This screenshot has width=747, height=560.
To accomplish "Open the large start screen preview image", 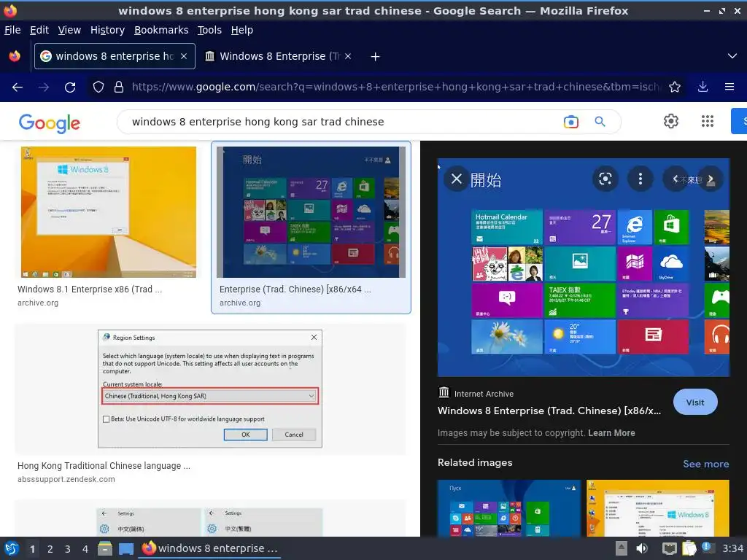I will [x=583, y=267].
